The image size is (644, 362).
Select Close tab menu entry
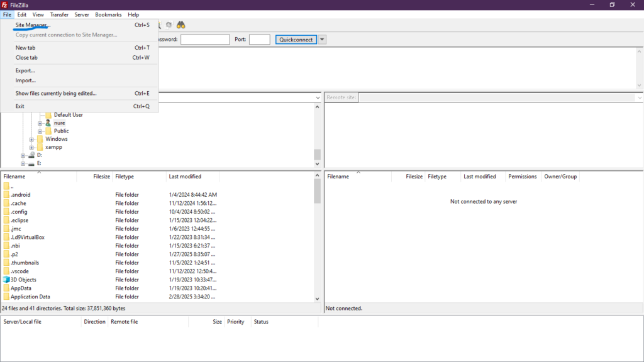pyautogui.click(x=80, y=58)
